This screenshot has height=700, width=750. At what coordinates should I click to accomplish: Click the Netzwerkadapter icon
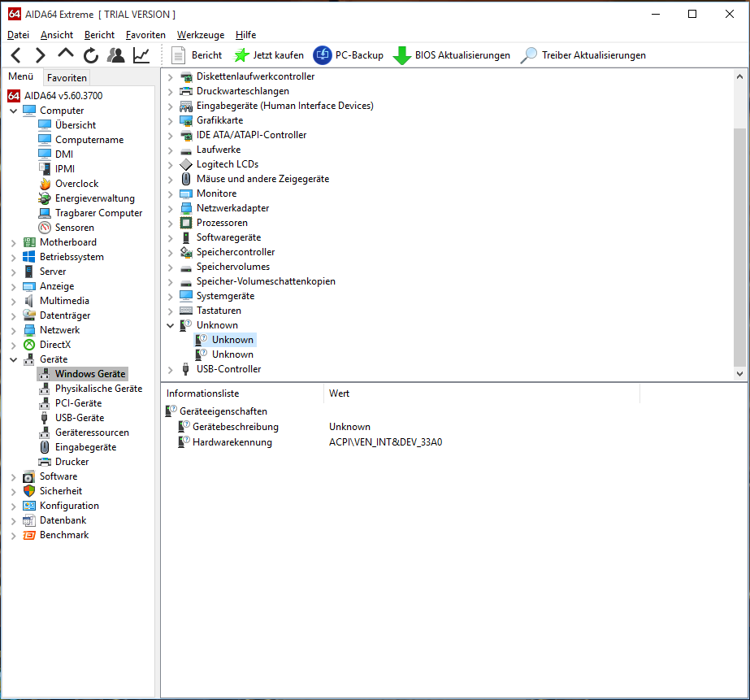pyautogui.click(x=186, y=208)
